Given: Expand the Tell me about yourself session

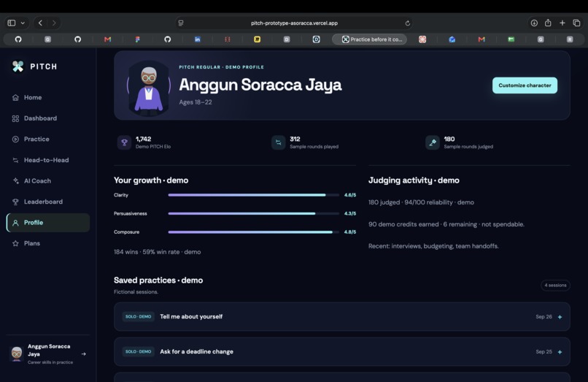Looking at the screenshot, I should point(560,317).
